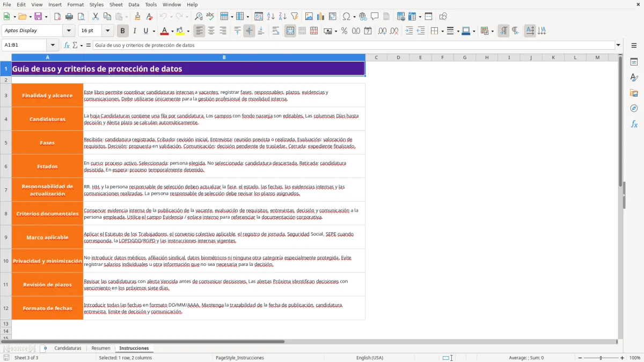Insert Chart from toolbar
This screenshot has height=362, width=644.
click(x=320, y=17)
